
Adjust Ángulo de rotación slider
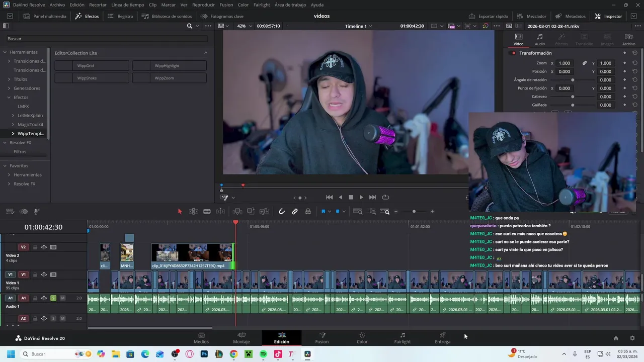573,80
